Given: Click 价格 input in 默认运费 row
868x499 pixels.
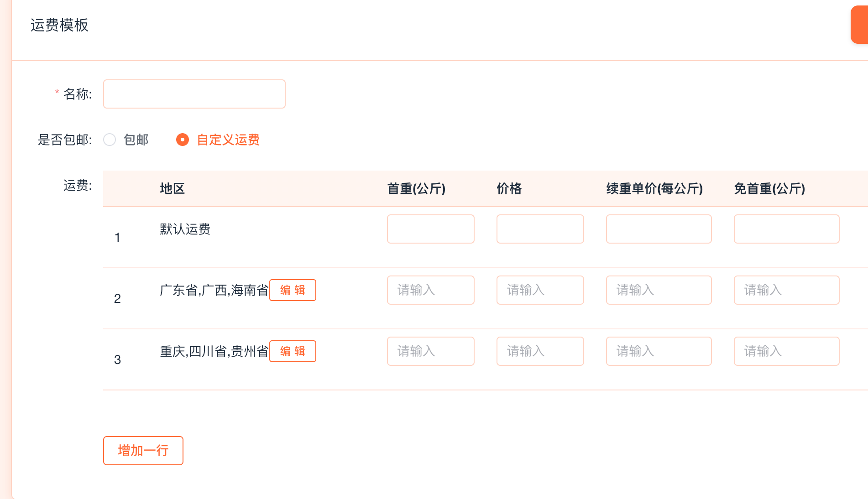Looking at the screenshot, I should [x=540, y=229].
